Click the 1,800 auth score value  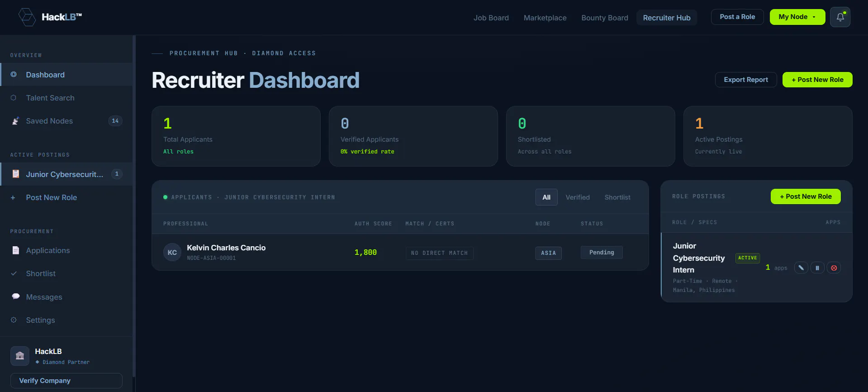(365, 253)
